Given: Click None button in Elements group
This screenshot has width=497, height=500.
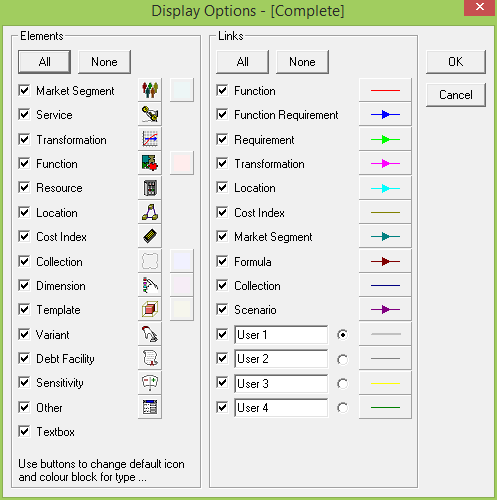Looking at the screenshot, I should (104, 62).
